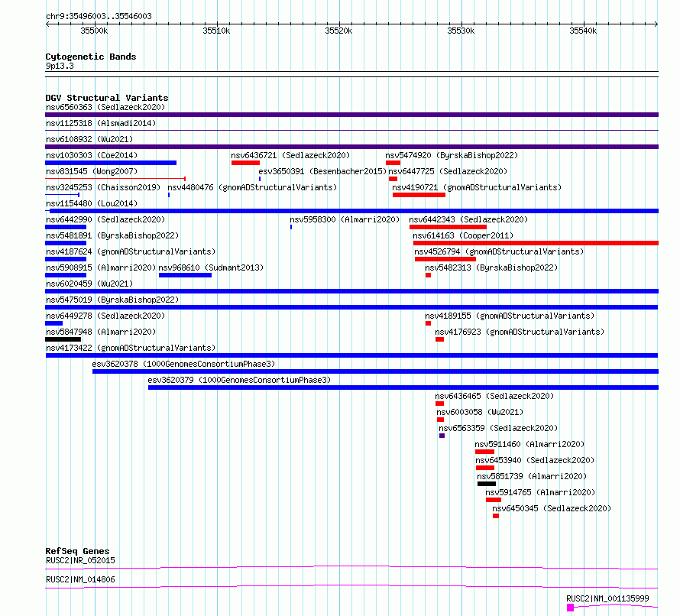Click the nsv5911460 (Almarri2020) label
The image size is (680, 616).
[529, 444]
